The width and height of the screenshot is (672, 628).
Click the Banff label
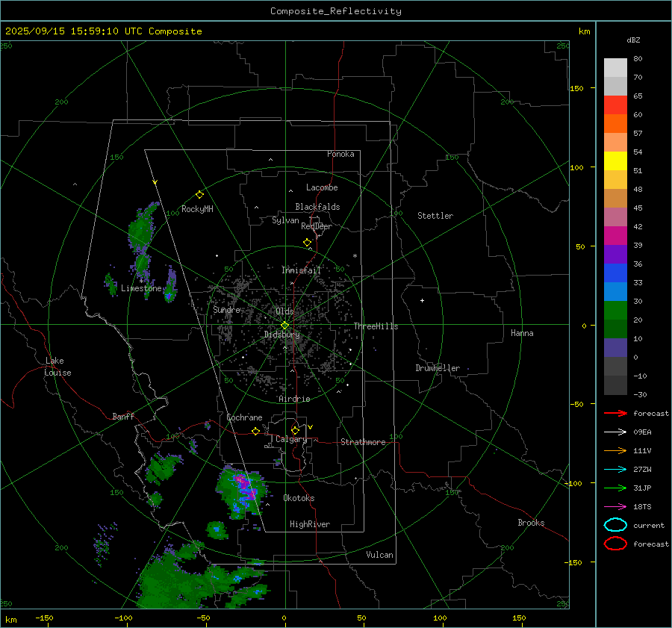123,416
